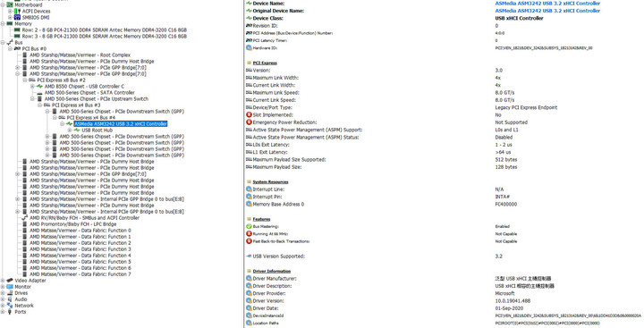Select the highlighted ASMedia ASM3242 USB 3.2 xHCI Controller tree item
Image resolution: width=644 pixels, height=328 pixels.
[x=121, y=123]
